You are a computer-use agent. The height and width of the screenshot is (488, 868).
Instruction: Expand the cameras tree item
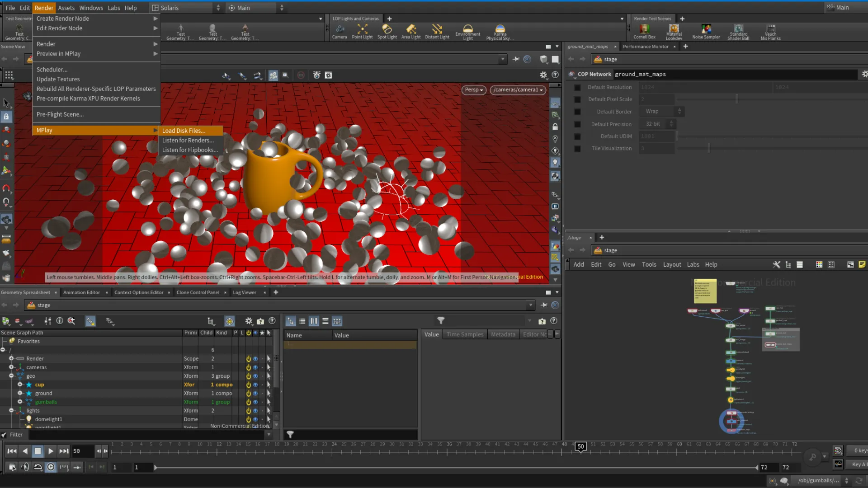(11, 367)
